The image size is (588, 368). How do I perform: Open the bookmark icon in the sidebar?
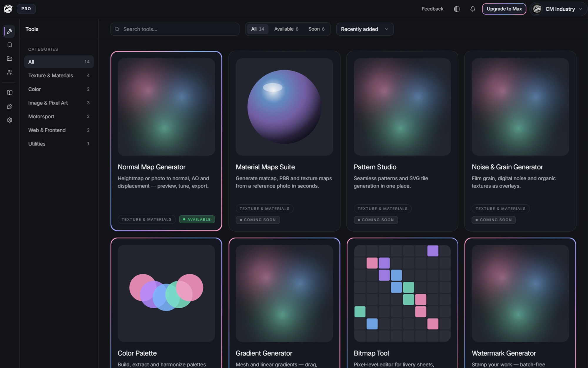(10, 45)
